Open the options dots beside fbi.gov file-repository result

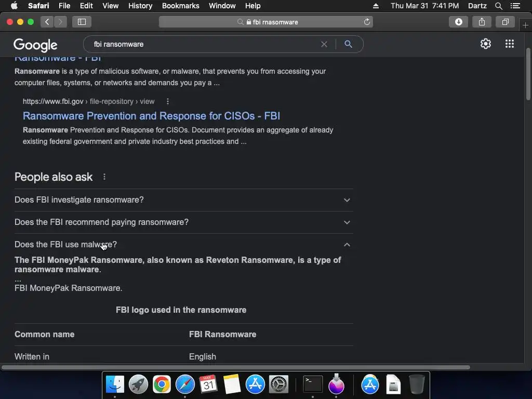tap(168, 101)
